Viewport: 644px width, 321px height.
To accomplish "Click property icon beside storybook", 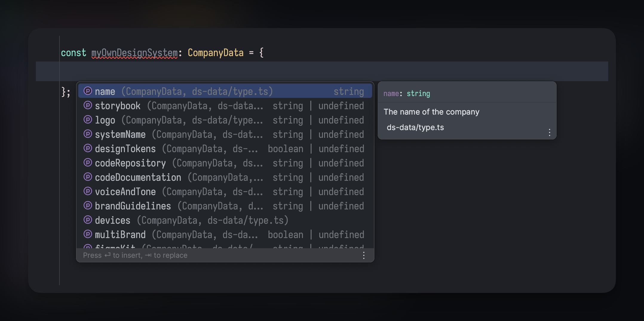I will click(88, 105).
